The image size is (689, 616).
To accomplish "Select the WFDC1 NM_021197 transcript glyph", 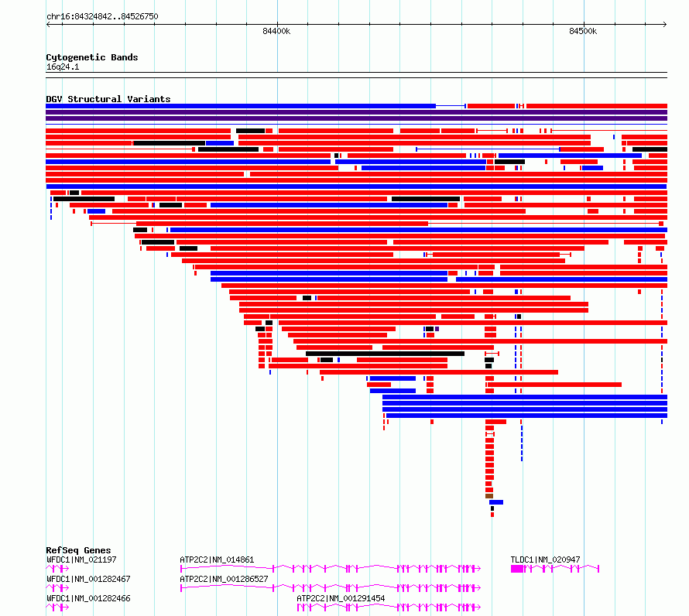I will point(57,569).
